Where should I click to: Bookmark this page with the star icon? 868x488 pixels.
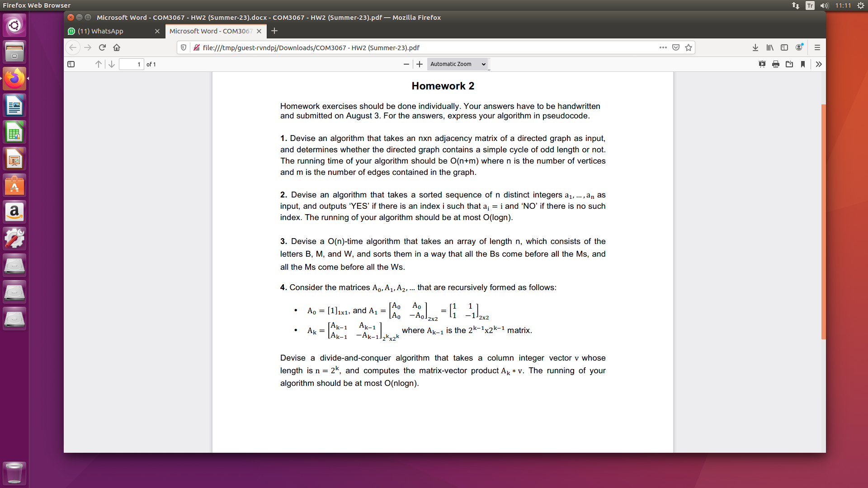point(688,47)
